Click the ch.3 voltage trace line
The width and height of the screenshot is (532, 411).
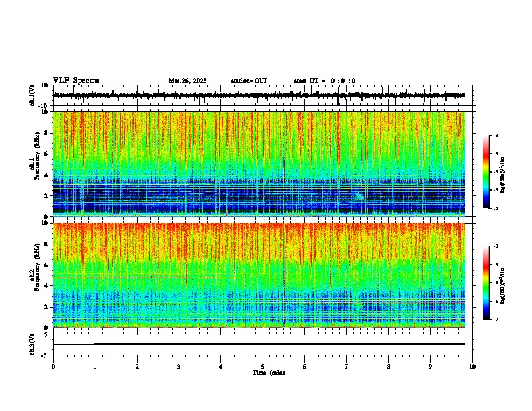point(259,344)
